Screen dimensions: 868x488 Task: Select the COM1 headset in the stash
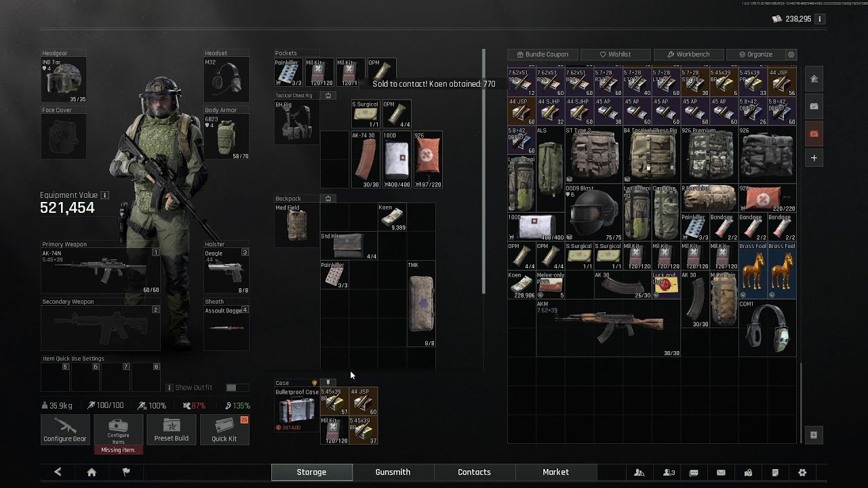pos(767,329)
